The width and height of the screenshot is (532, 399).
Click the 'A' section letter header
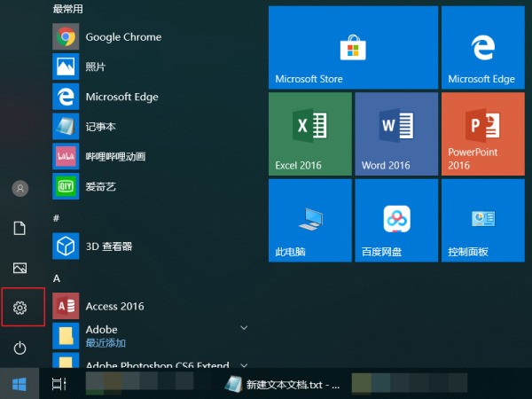57,278
